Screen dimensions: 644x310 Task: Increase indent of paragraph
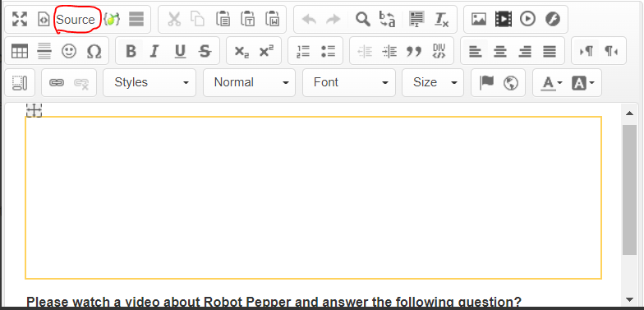coord(389,51)
